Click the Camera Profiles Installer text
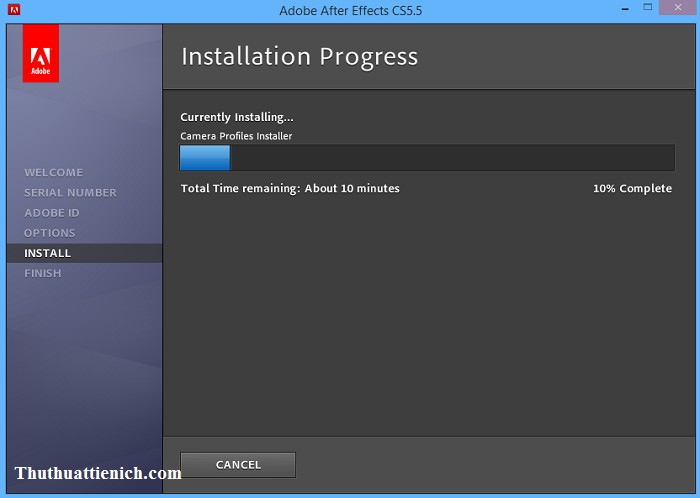700x498 pixels. 236,136
